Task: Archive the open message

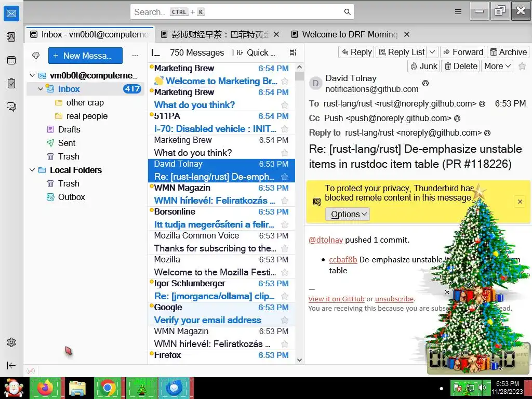Action: point(508,52)
